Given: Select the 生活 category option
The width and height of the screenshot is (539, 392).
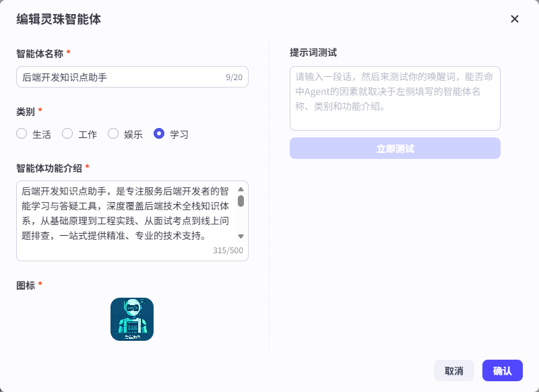Looking at the screenshot, I should (x=21, y=133).
